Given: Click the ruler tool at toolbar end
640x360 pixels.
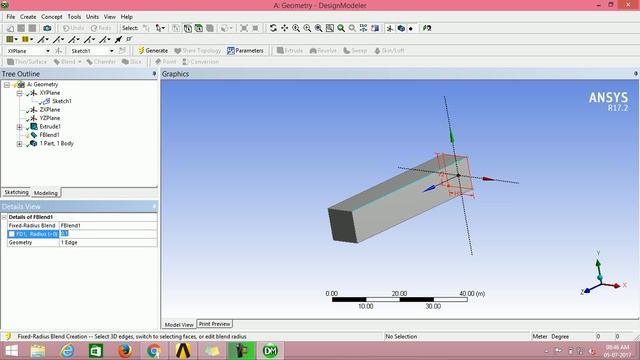Looking at the screenshot, I should pyautogui.click(x=427, y=28).
